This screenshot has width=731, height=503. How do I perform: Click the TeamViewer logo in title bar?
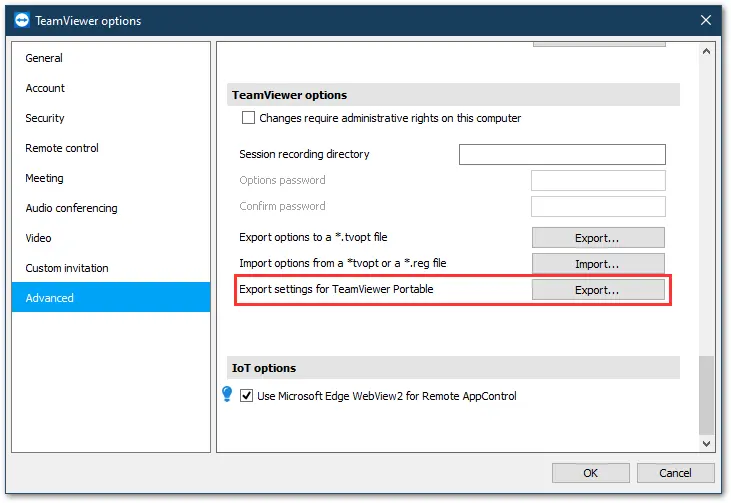[22, 21]
